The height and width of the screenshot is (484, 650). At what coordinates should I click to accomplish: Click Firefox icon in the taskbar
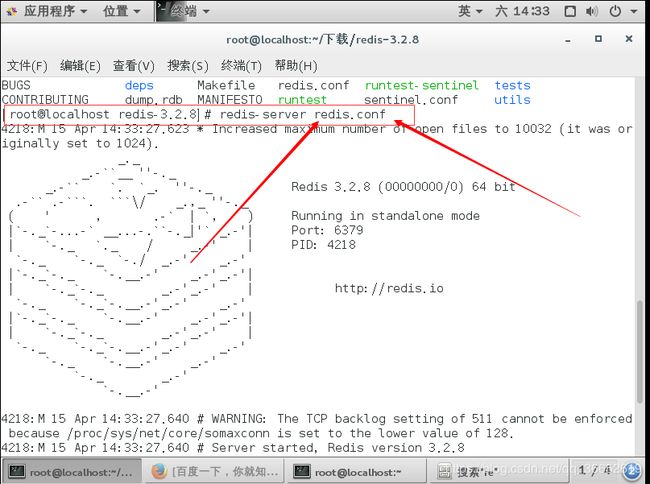(159, 472)
